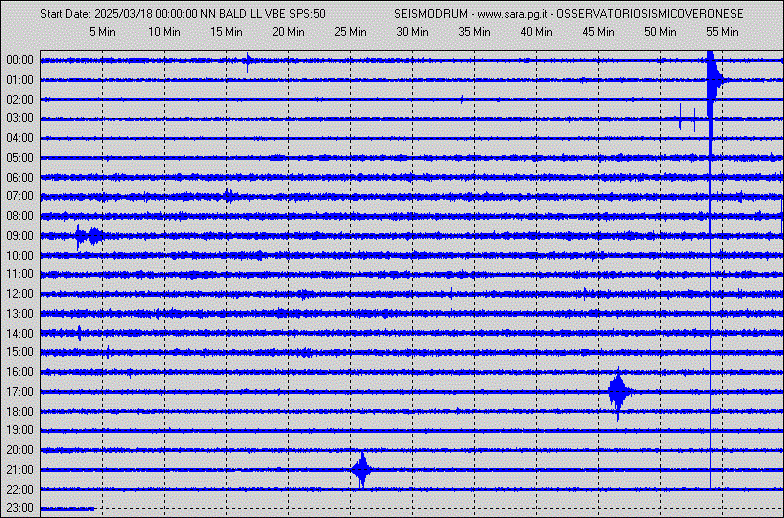Click the 01:00 hour label

tap(20, 80)
